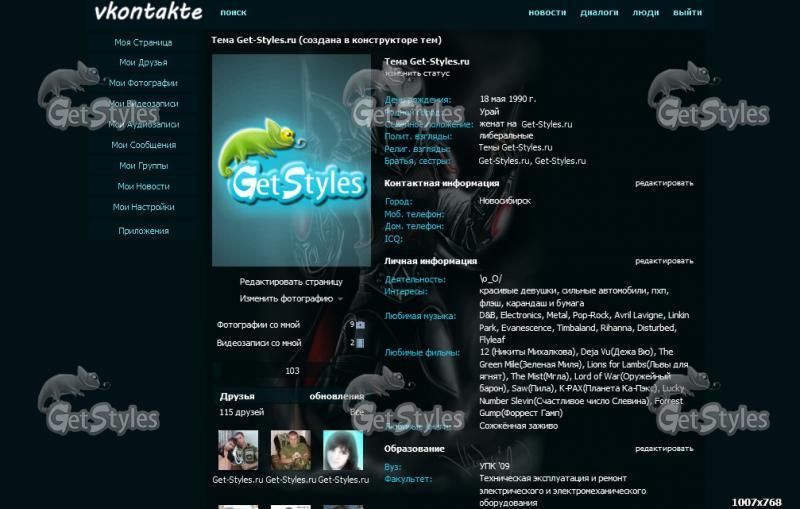Open the first friend's photo thumbnail
The width and height of the screenshot is (800, 509).
point(238,450)
